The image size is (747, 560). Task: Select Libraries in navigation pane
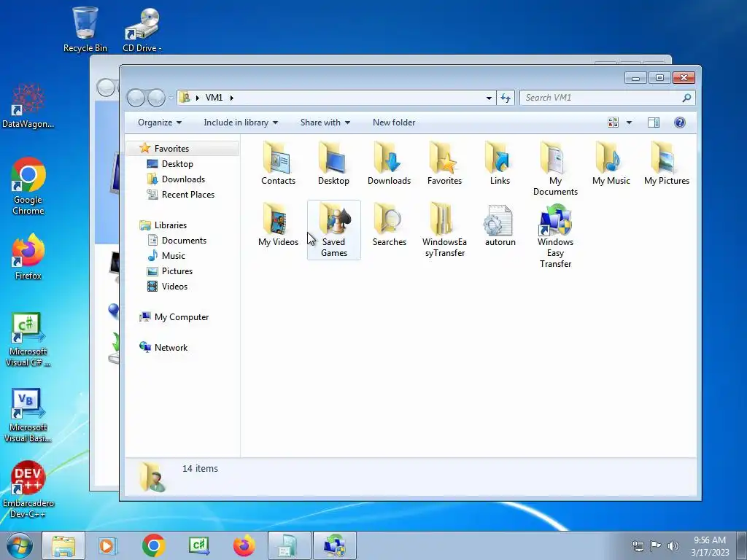(x=170, y=225)
